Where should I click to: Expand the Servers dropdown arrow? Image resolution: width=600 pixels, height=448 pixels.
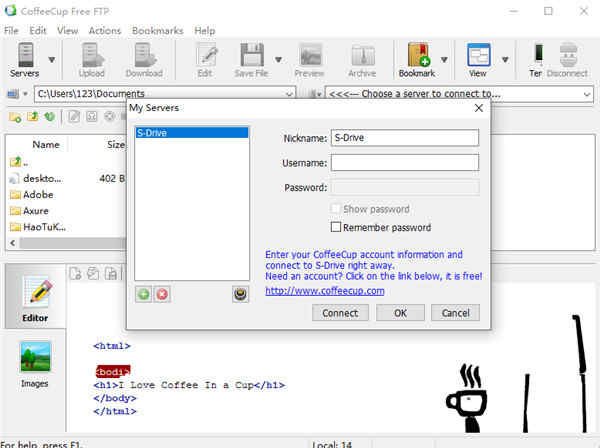(52, 60)
